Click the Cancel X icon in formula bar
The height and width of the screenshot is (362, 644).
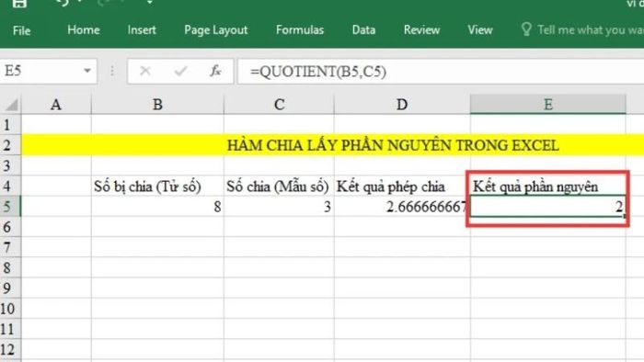(x=145, y=72)
